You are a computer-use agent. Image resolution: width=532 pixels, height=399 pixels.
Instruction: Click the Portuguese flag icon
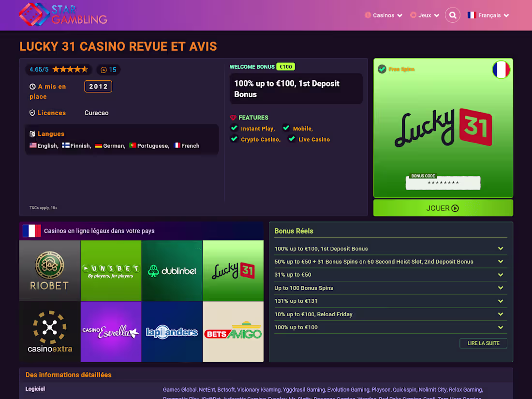[x=133, y=145]
